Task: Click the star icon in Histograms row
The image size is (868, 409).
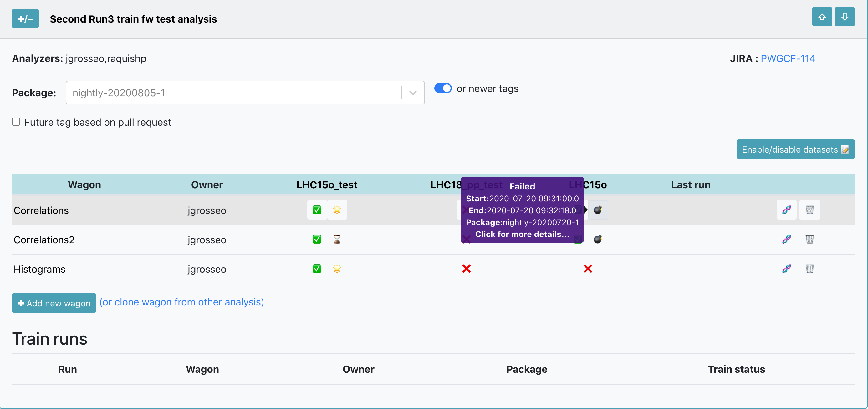Action: click(x=337, y=269)
